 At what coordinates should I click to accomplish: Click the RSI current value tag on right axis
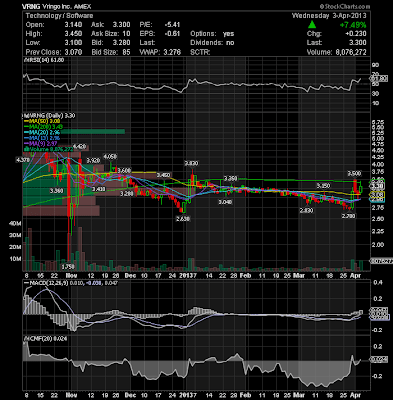379,79
